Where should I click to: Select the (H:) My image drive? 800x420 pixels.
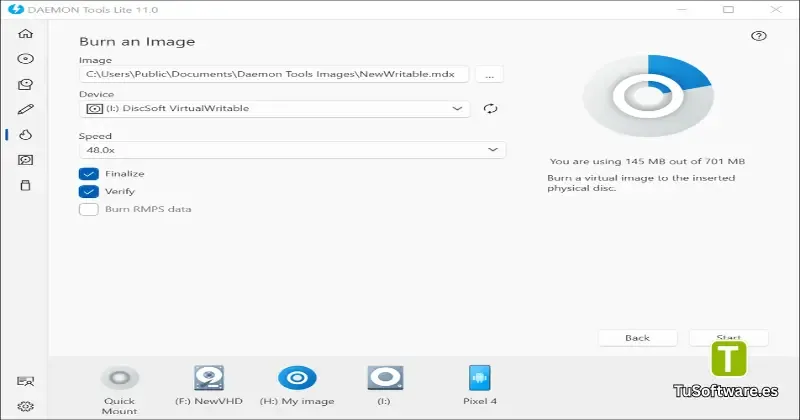coord(297,378)
